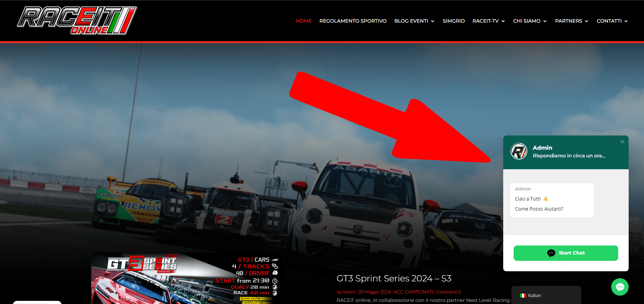Image resolution: width=644 pixels, height=304 pixels.
Task: Toggle the floating green chat launcher
Action: click(620, 287)
